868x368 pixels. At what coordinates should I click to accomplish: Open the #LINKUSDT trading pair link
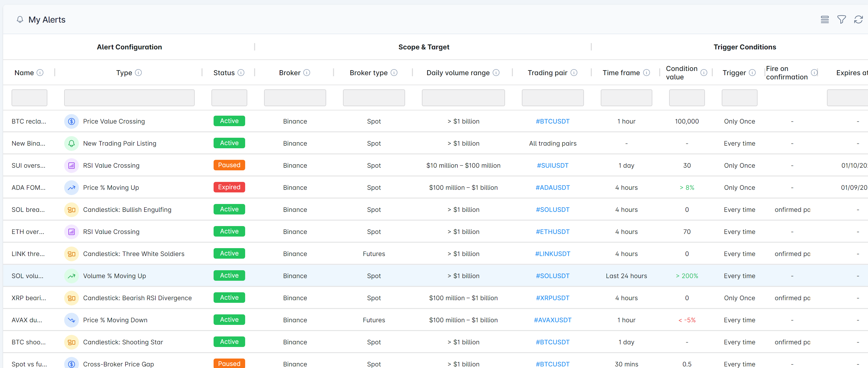click(x=553, y=254)
